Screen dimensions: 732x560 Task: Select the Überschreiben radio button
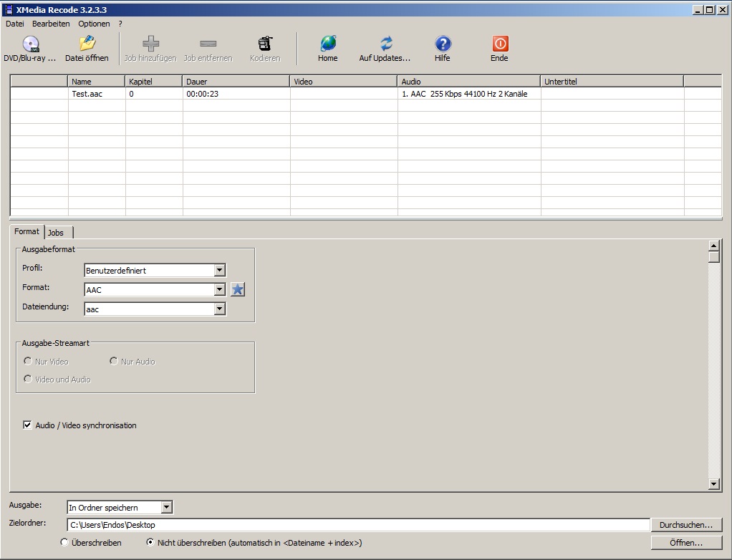click(64, 542)
